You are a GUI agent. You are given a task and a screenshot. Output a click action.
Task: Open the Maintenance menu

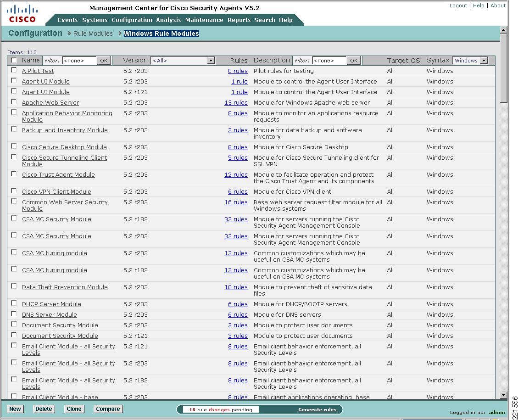click(x=204, y=20)
